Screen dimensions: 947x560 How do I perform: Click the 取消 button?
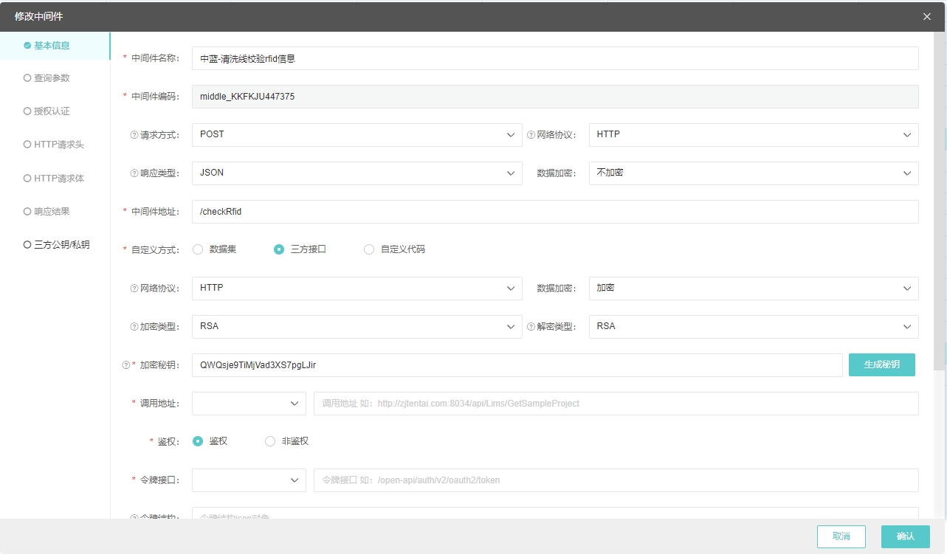click(841, 536)
